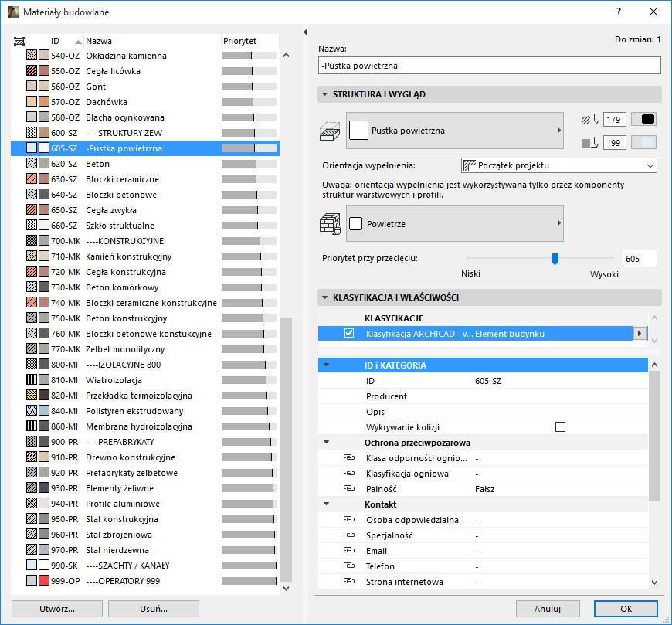The height and width of the screenshot is (625, 672).
Task: Collapse the Kontakt group
Action: click(x=327, y=504)
